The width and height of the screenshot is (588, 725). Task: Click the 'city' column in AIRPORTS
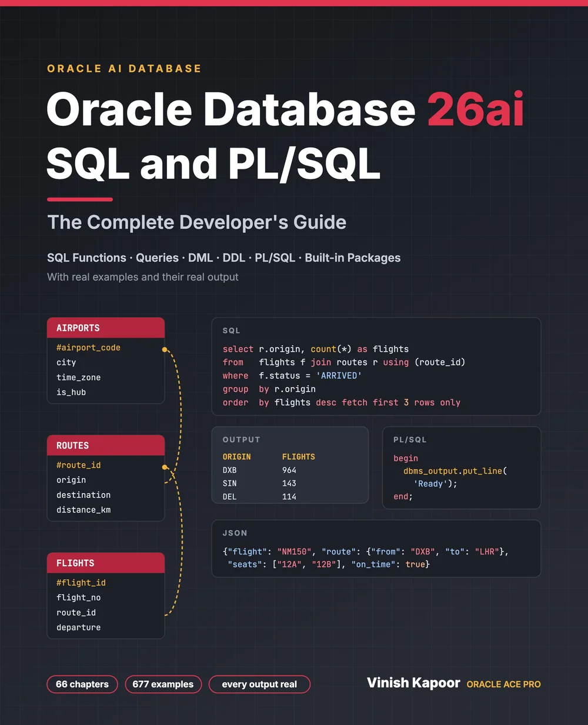pos(66,362)
